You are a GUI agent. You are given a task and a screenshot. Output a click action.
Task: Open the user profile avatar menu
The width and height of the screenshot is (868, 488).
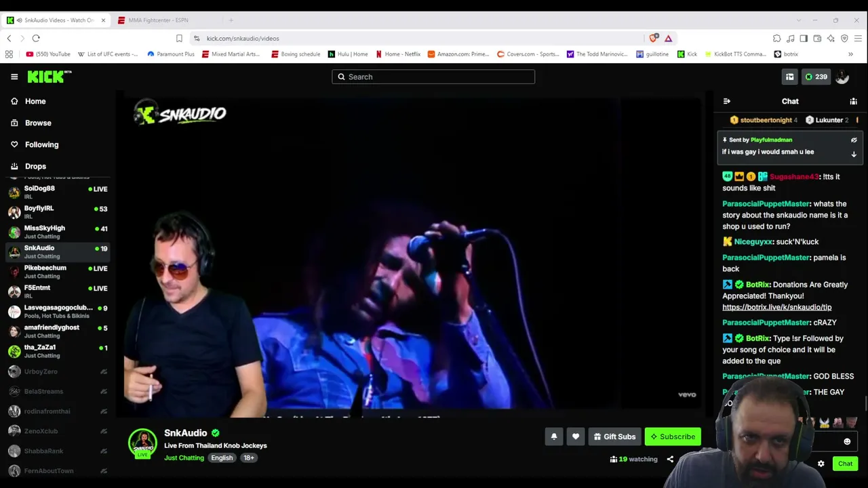(x=842, y=77)
